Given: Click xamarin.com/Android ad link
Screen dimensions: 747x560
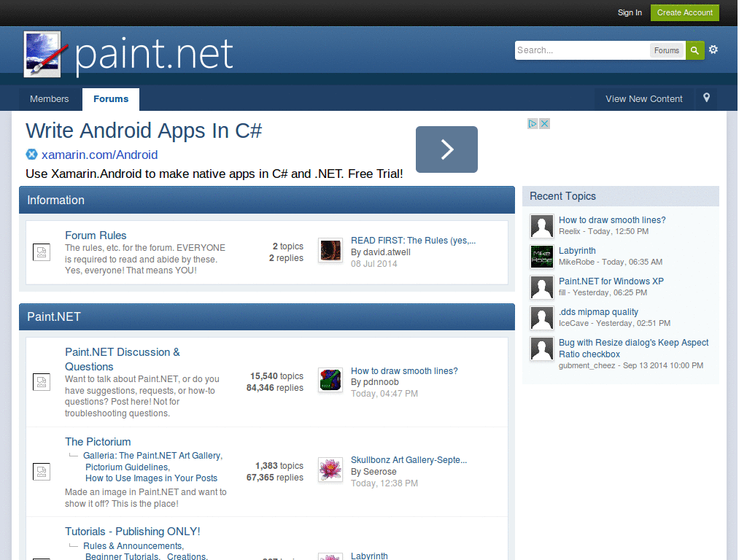Looking at the screenshot, I should [99, 155].
